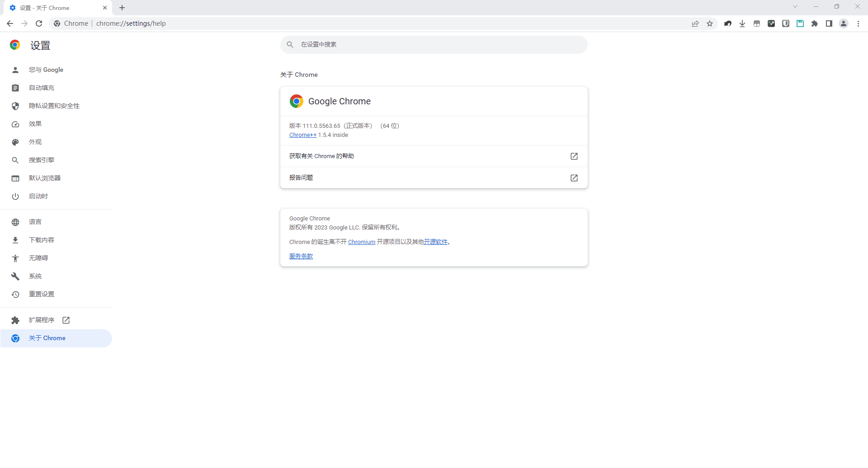
Task: Open the tab search chevron
Action: pyautogui.click(x=795, y=6)
